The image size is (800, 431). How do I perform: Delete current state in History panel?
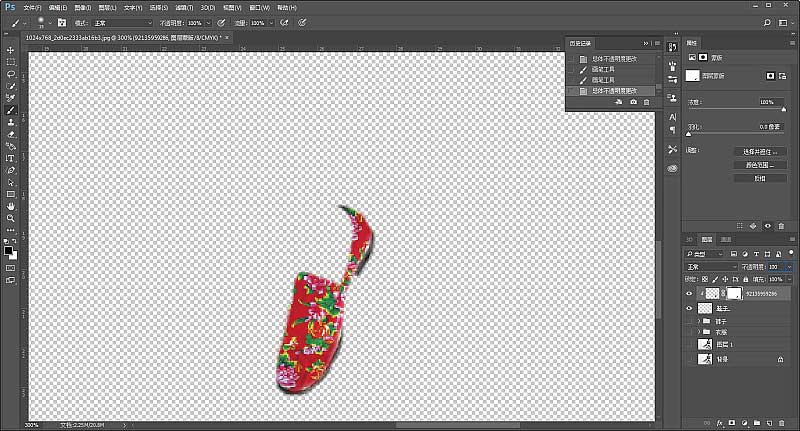tap(647, 103)
